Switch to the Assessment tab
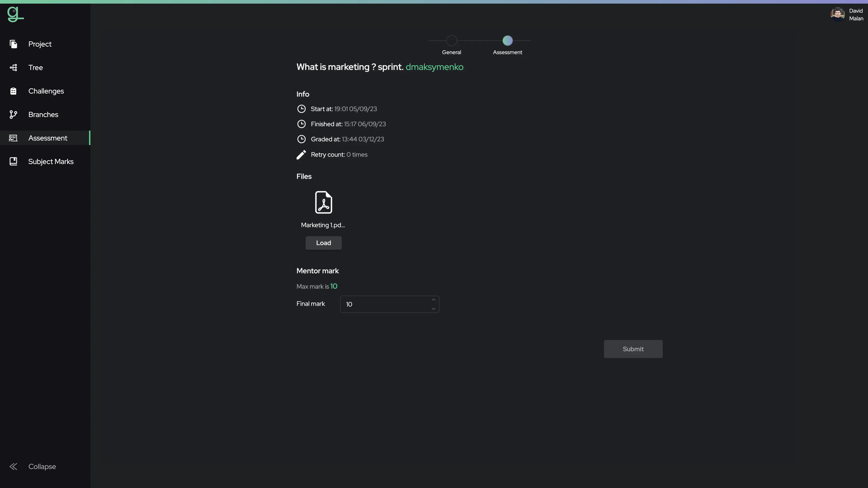The image size is (868, 488). tap(507, 40)
